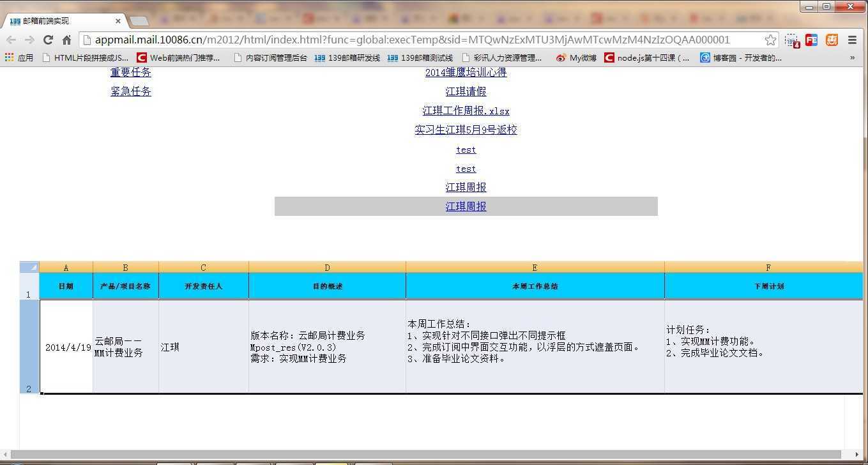Open 彩讯人力资源管理 bookmark

[501, 57]
